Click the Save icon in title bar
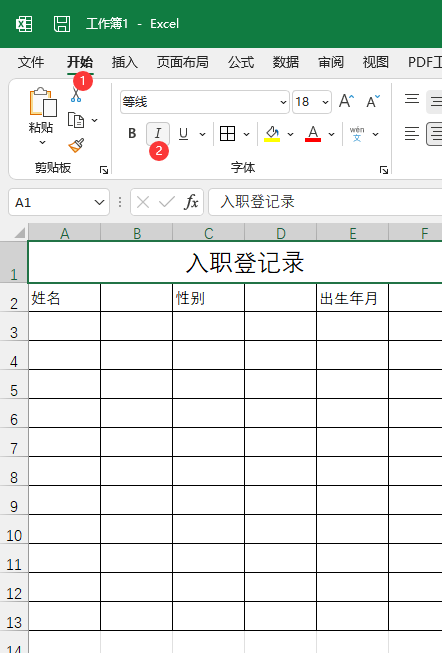This screenshot has width=442, height=653. [x=62, y=24]
